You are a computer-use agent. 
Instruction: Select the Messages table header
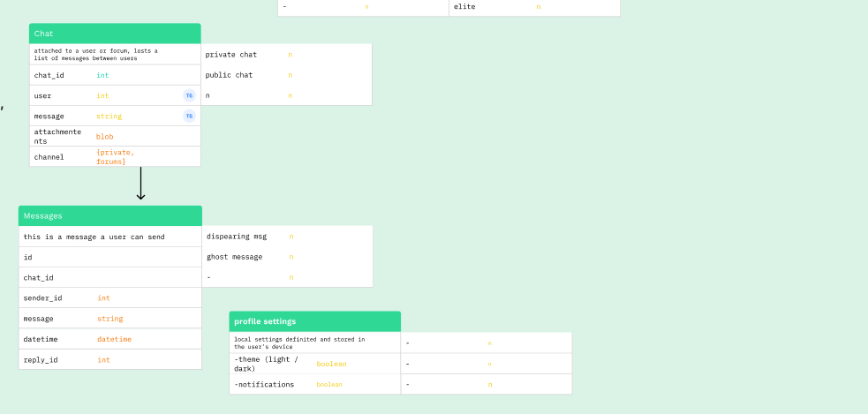(x=110, y=216)
